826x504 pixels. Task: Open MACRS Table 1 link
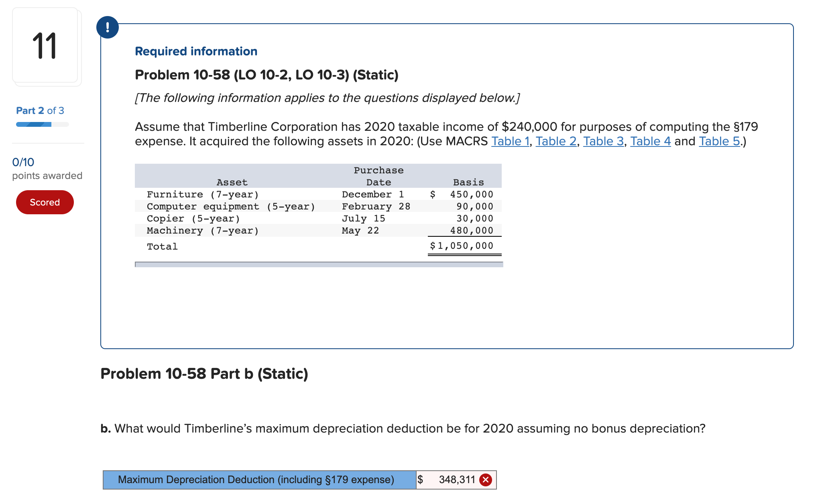[x=510, y=141]
